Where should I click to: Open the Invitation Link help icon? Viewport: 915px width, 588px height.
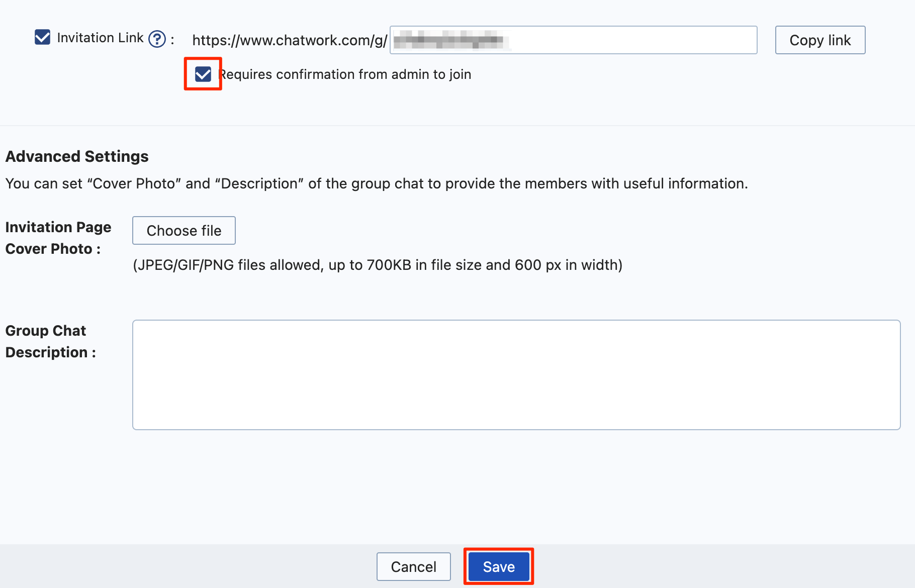point(157,39)
